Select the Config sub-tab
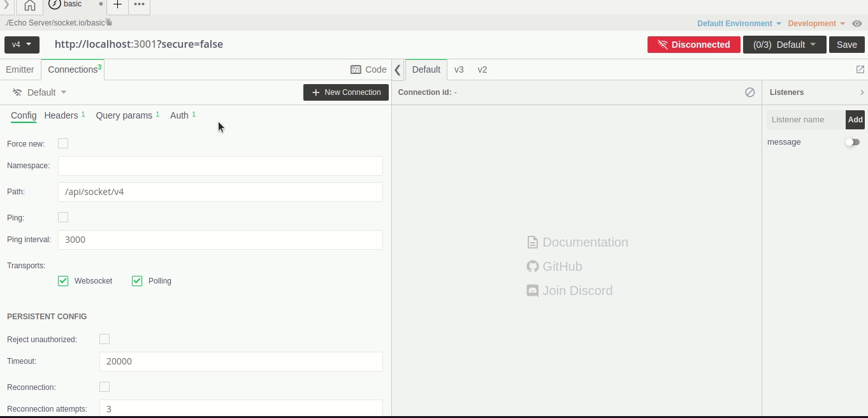This screenshot has height=418, width=868. tap(24, 115)
